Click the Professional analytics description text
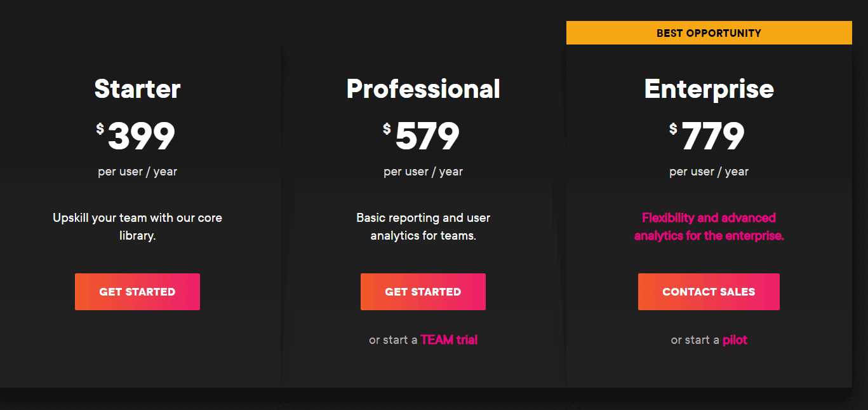Viewport: 868px width, 410px height. point(423,226)
